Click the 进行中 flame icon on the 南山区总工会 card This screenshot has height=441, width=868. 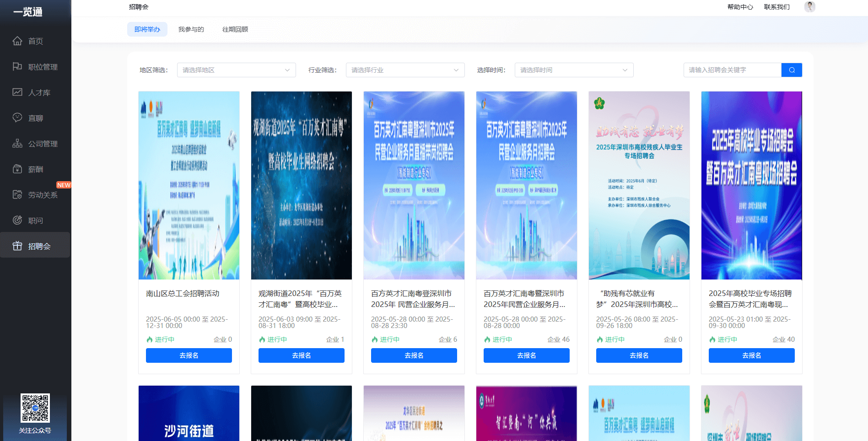pyautogui.click(x=149, y=339)
